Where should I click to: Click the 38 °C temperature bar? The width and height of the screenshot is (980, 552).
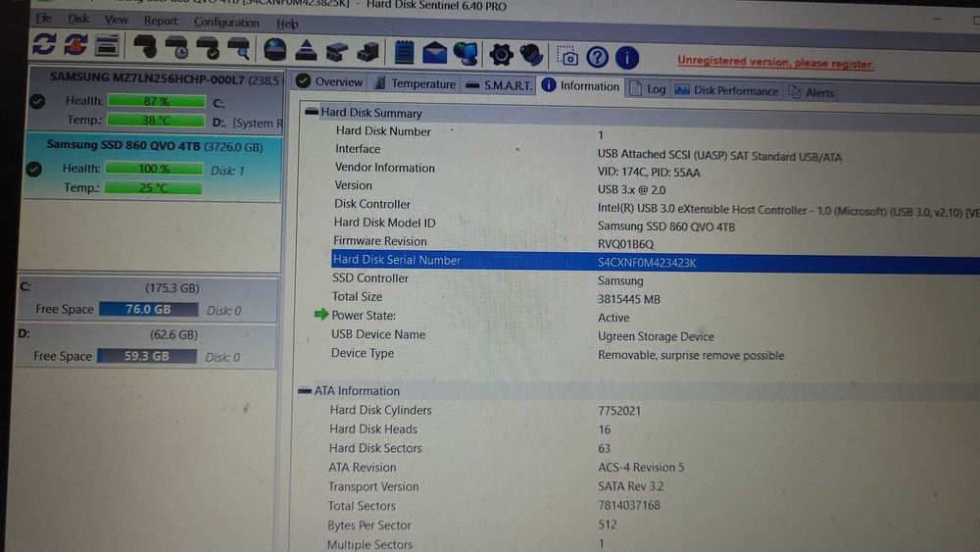(x=156, y=120)
